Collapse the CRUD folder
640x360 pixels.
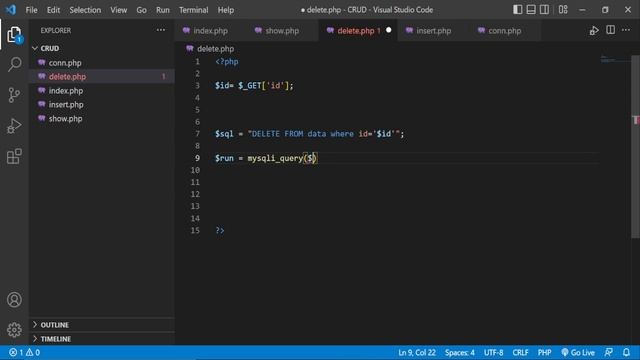[x=49, y=48]
